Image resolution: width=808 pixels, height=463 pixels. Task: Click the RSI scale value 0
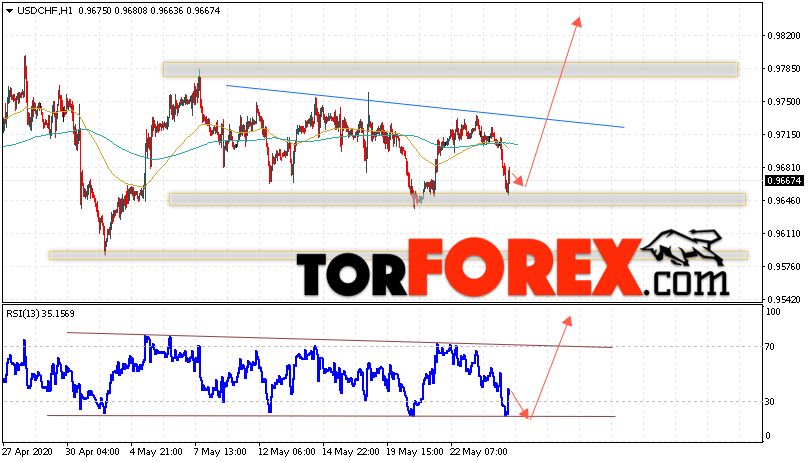click(768, 436)
